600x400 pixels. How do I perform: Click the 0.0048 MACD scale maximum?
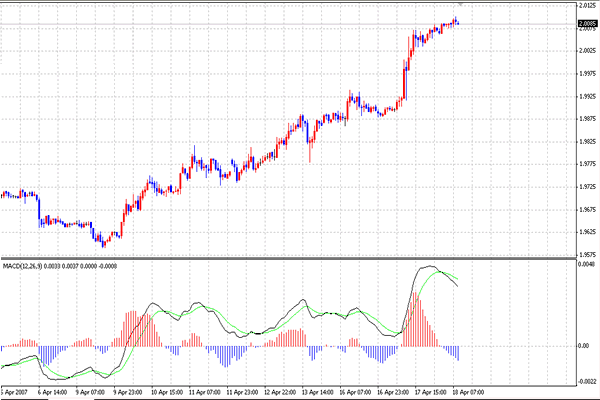[586, 264]
